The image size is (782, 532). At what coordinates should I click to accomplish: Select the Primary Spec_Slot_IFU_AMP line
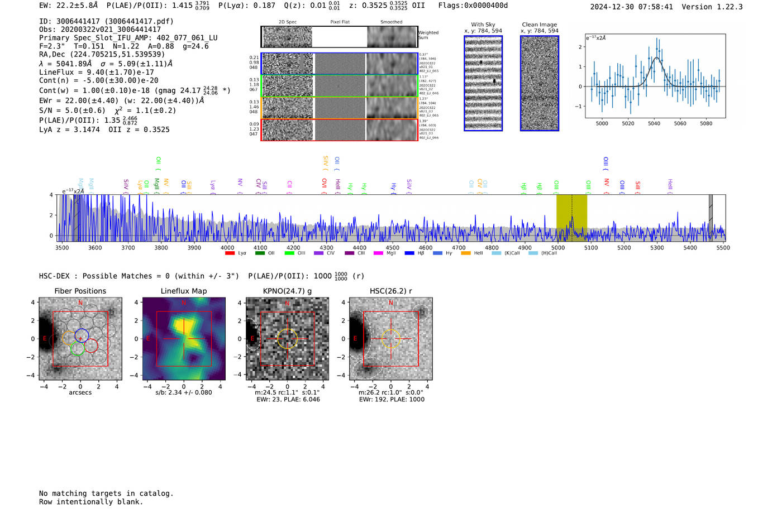tap(128, 38)
